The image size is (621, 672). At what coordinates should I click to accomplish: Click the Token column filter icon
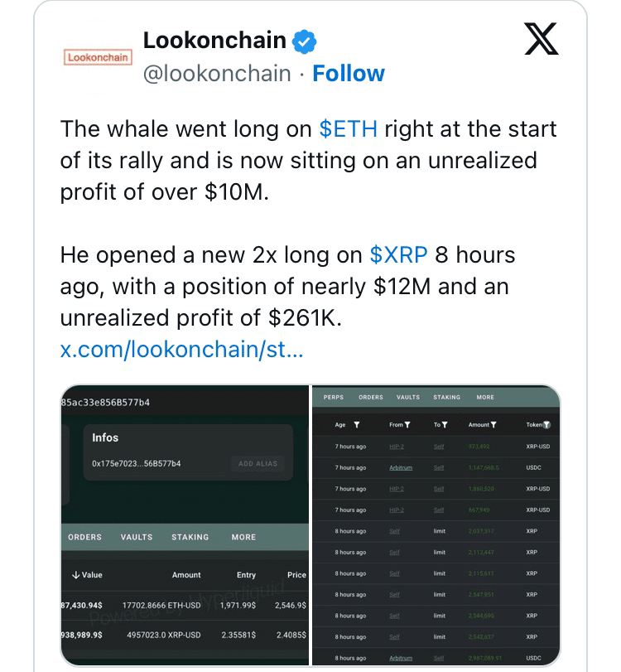point(546,425)
